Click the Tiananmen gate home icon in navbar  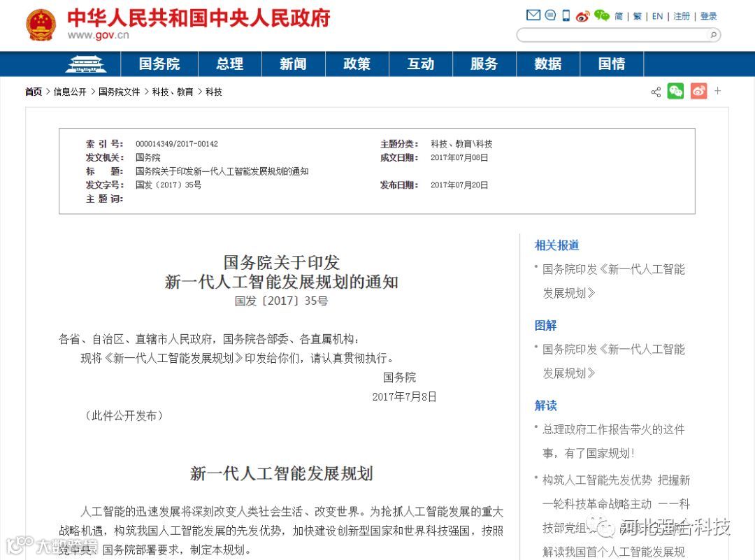coord(86,64)
